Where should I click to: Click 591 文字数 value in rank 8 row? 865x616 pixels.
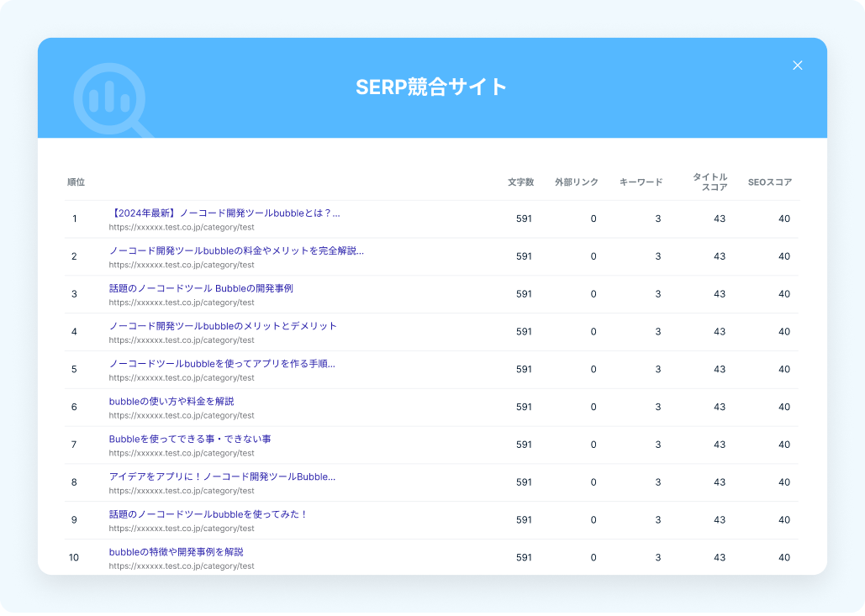pos(524,482)
